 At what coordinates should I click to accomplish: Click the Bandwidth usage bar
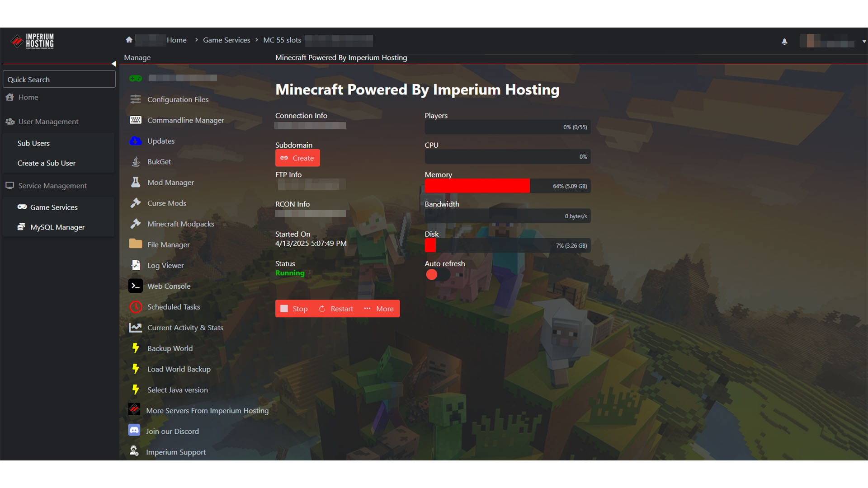[507, 216]
